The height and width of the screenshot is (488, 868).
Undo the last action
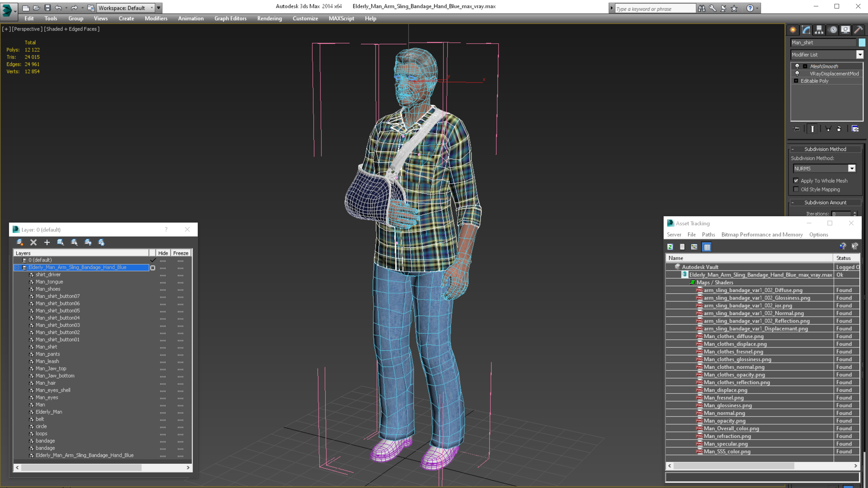(x=58, y=8)
